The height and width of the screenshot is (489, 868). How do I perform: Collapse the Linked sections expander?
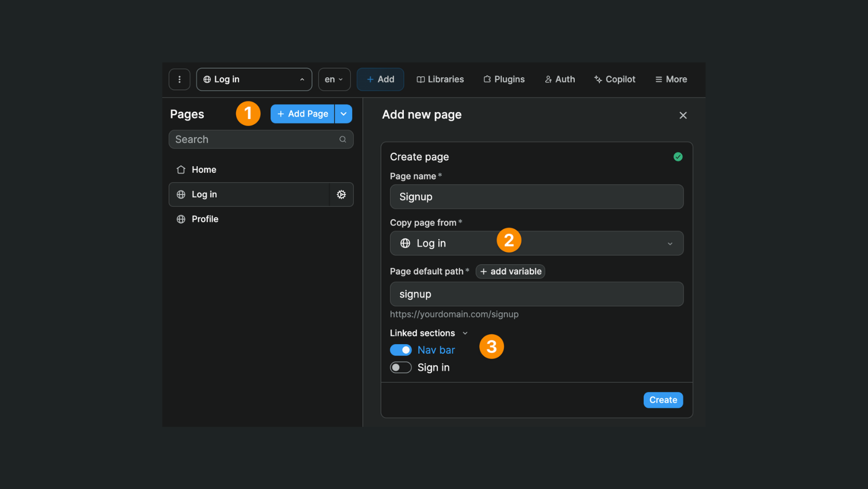[465, 333]
